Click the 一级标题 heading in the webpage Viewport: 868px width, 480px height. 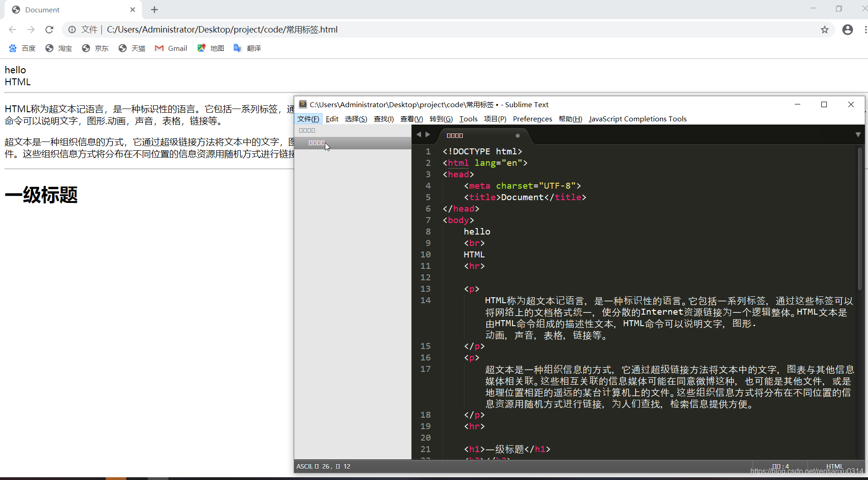click(x=41, y=195)
